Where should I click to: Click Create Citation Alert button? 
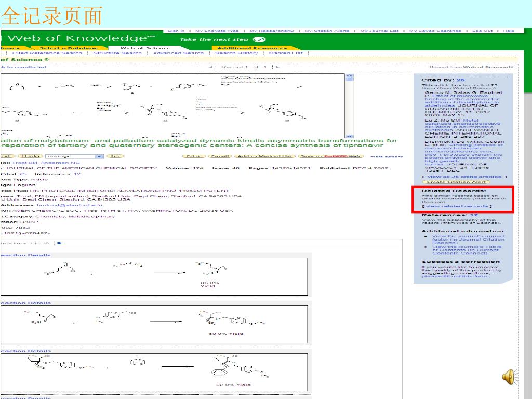click(456, 182)
